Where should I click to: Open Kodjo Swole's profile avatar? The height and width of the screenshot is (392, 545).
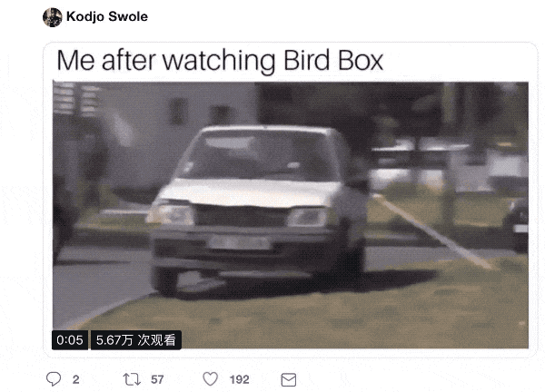point(52,17)
